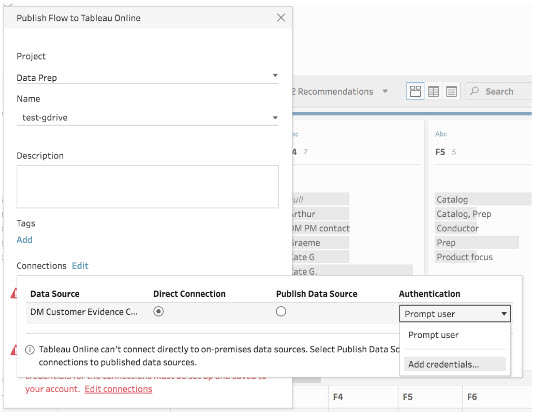Switch to list view icon
The width and height of the screenshot is (533, 416).
pyautogui.click(x=451, y=91)
